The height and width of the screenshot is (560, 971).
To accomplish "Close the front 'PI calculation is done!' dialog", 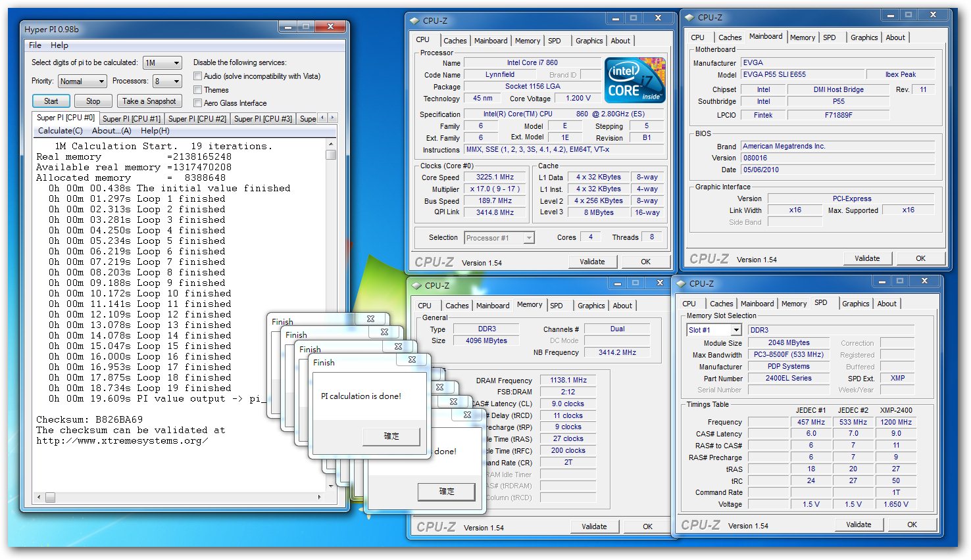I will [412, 360].
